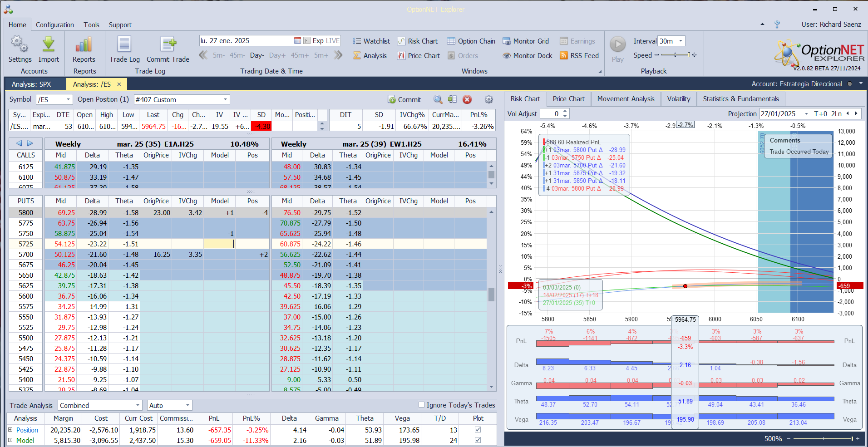
Task: Open the Analysis window from the ribbon
Action: click(x=370, y=56)
